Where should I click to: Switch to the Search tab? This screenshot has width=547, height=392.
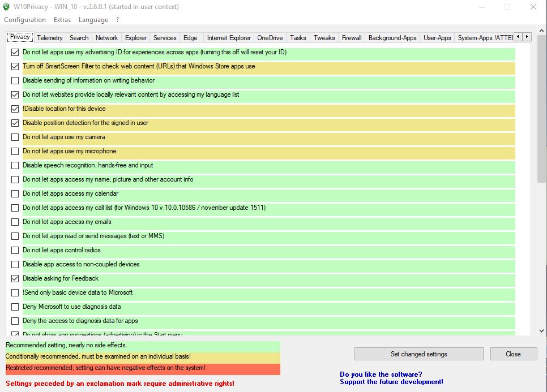[x=79, y=38]
